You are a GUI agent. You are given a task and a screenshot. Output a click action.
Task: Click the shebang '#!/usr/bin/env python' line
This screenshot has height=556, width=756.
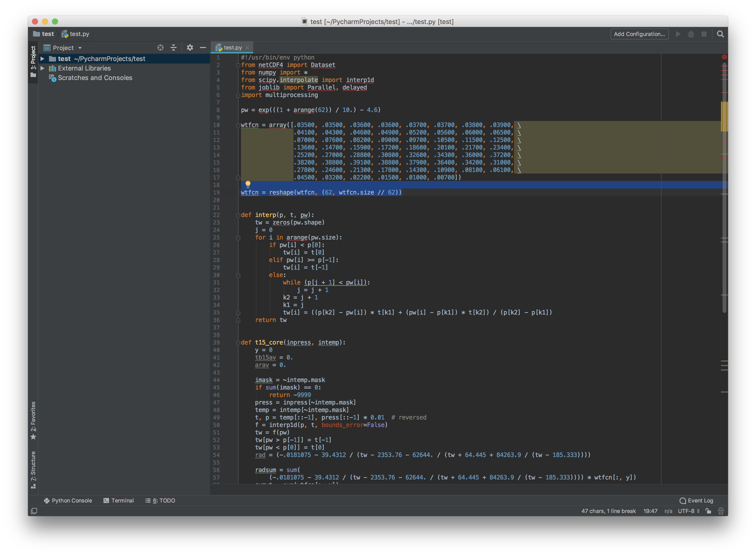click(278, 57)
